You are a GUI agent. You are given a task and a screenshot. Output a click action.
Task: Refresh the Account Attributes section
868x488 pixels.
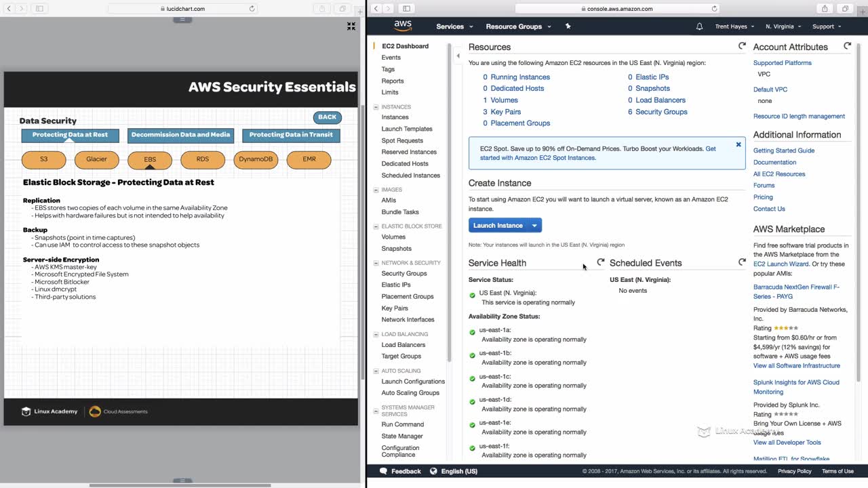[x=847, y=46]
